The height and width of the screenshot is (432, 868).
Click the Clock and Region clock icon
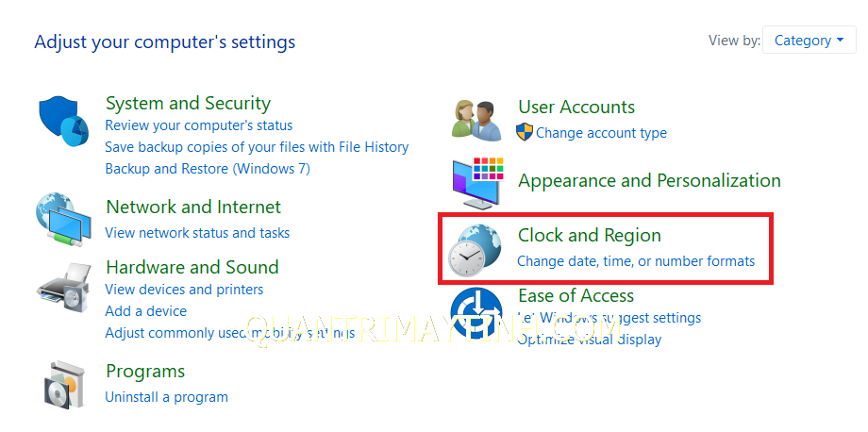pyautogui.click(x=475, y=250)
